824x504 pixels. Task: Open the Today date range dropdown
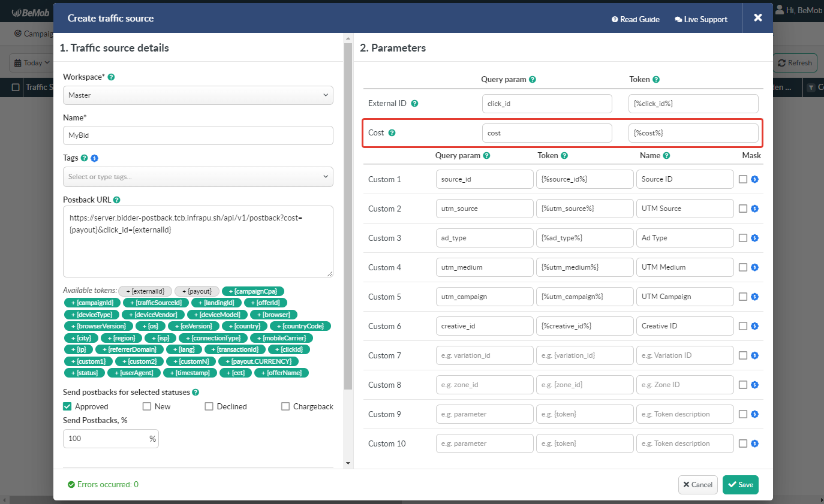pyautogui.click(x=28, y=63)
